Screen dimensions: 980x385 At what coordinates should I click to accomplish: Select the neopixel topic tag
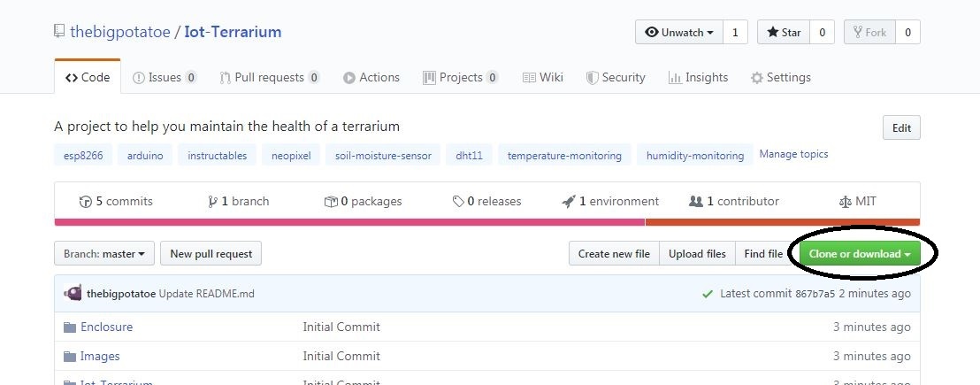coord(291,156)
